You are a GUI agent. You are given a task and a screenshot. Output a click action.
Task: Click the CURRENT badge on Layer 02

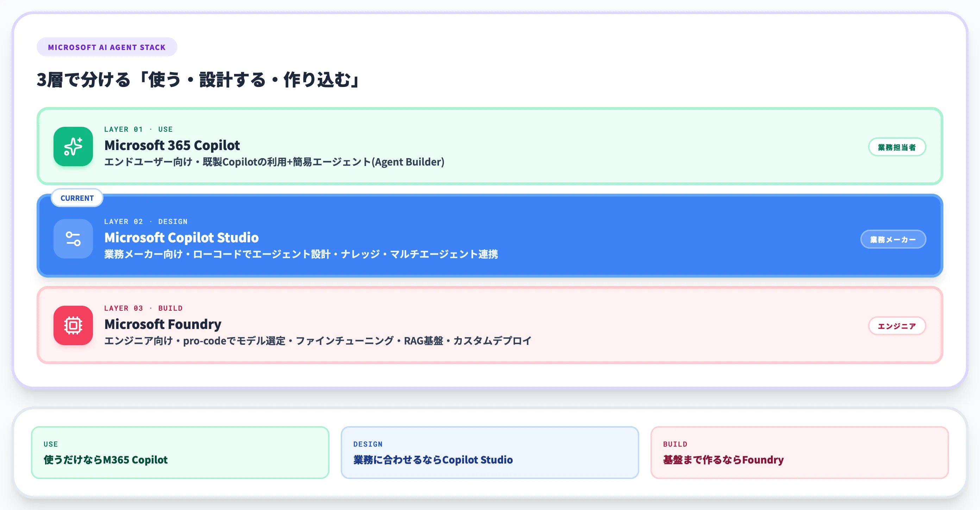[x=77, y=198]
